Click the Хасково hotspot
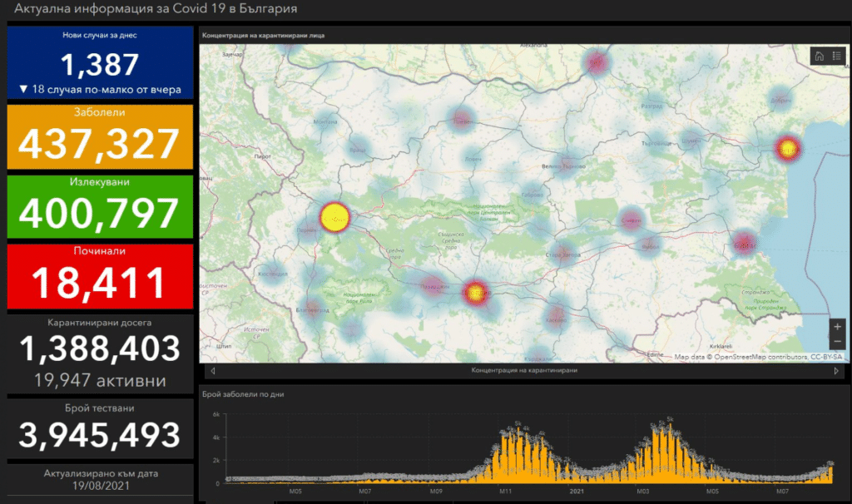Viewport: 852px width, 504px height. click(x=555, y=315)
